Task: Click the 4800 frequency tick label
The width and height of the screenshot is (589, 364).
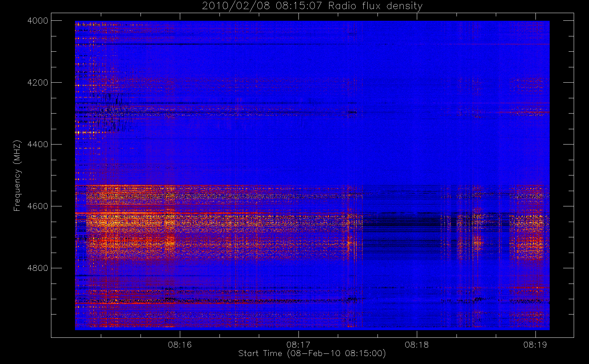Action: [x=38, y=268]
